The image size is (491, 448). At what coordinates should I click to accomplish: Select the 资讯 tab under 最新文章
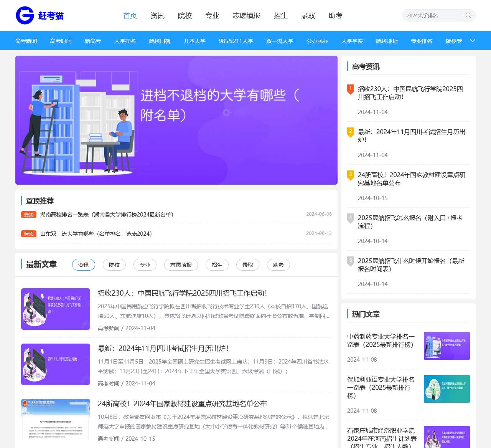coord(84,265)
